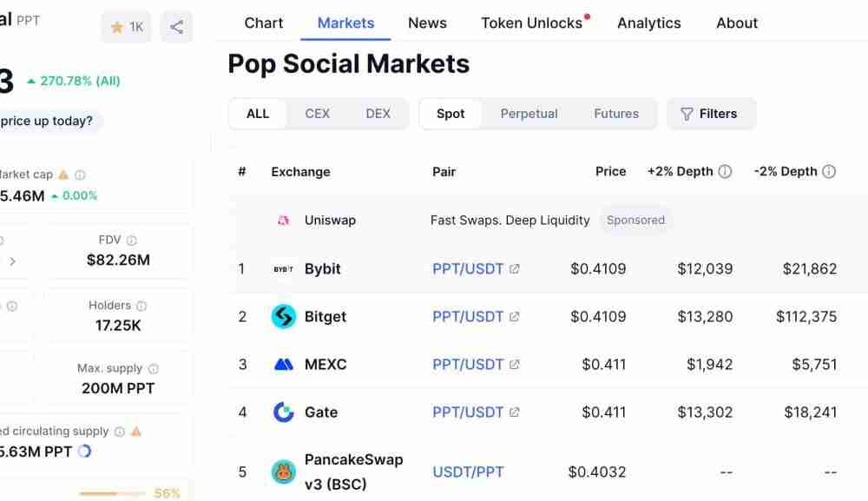Open the Chart tab

(x=264, y=23)
